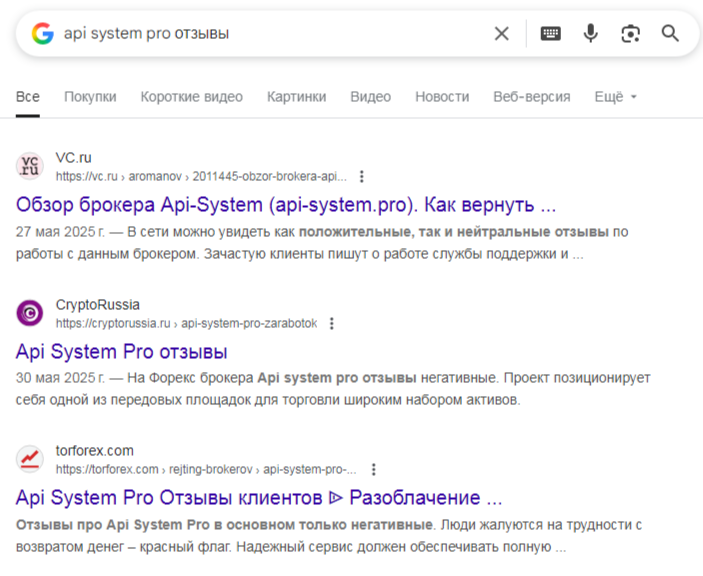Open more options for the CryptoRussia result
The width and height of the screenshot is (703, 576).
332,324
